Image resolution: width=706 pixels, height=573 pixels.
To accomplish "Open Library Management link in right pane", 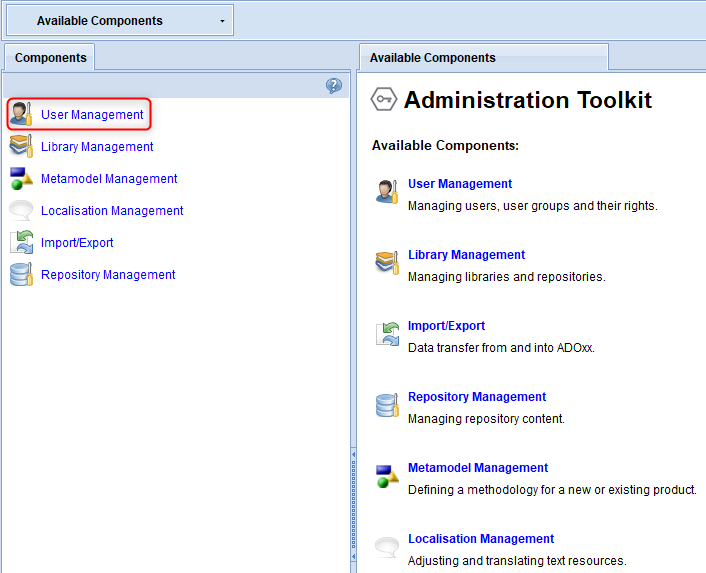I will point(466,255).
